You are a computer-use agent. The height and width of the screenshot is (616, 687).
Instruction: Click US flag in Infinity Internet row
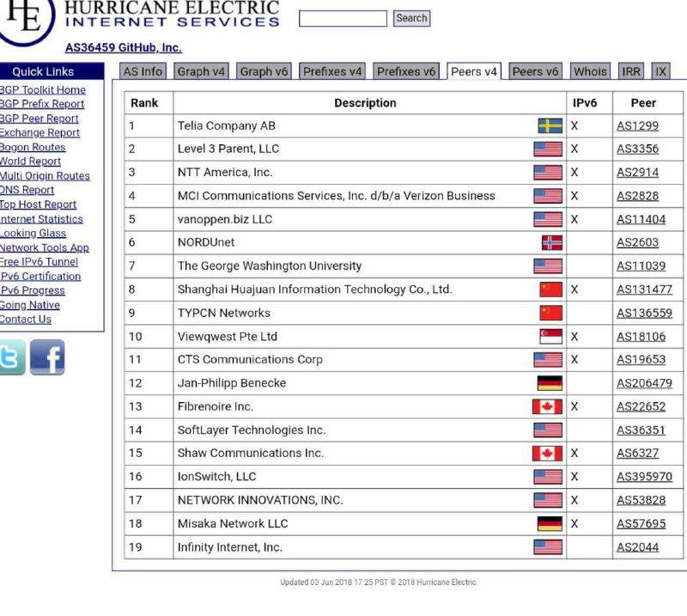pos(548,547)
